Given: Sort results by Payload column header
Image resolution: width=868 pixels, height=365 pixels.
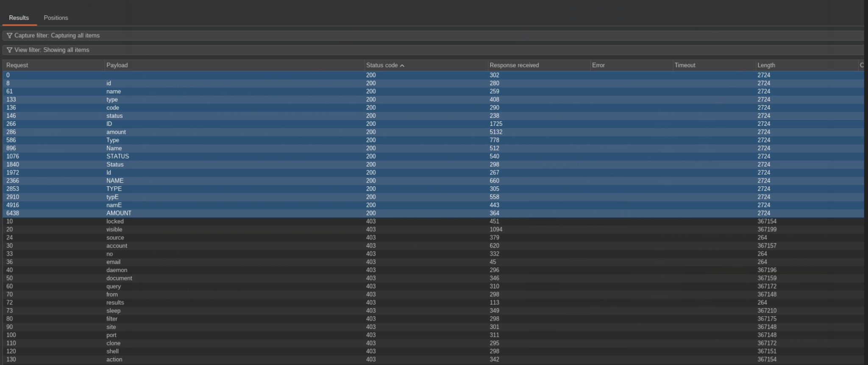Looking at the screenshot, I should (117, 65).
